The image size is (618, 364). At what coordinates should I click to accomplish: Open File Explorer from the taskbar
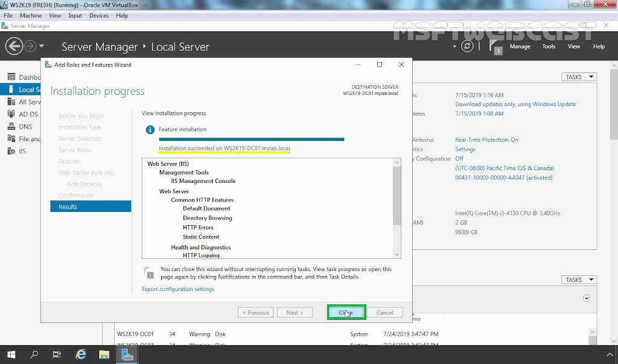tap(104, 354)
